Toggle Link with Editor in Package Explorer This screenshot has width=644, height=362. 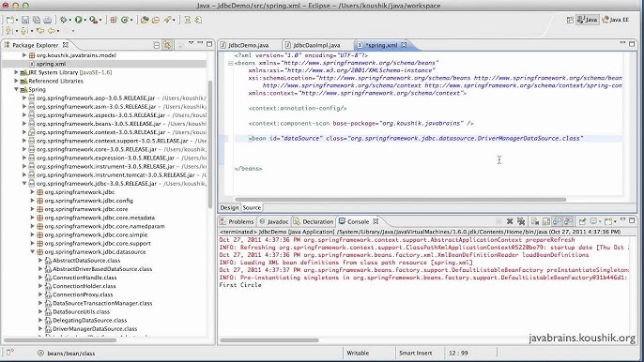coord(167,45)
